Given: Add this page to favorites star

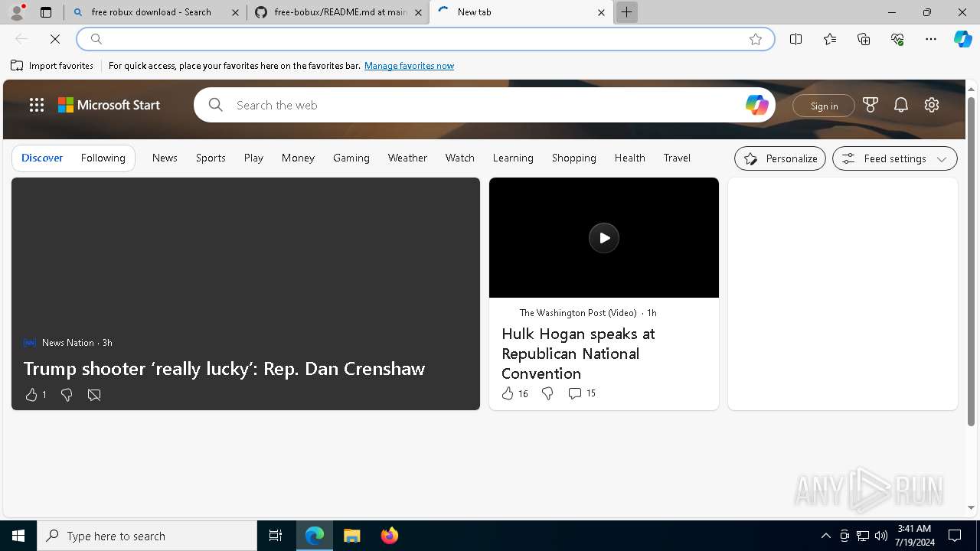Looking at the screenshot, I should [756, 39].
